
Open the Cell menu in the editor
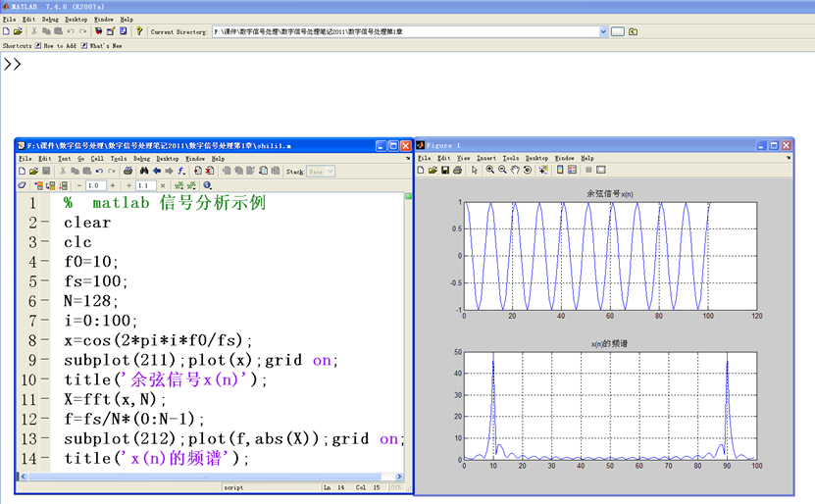(x=97, y=158)
